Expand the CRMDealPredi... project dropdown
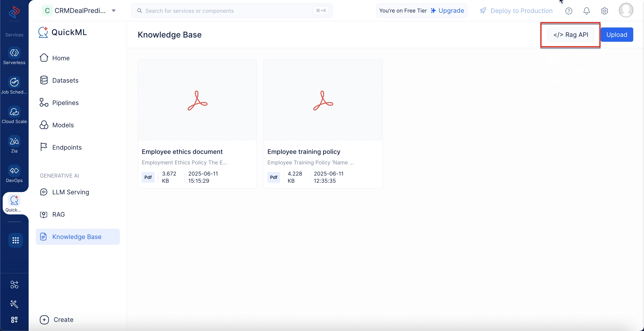Image resolution: width=644 pixels, height=331 pixels. point(114,11)
